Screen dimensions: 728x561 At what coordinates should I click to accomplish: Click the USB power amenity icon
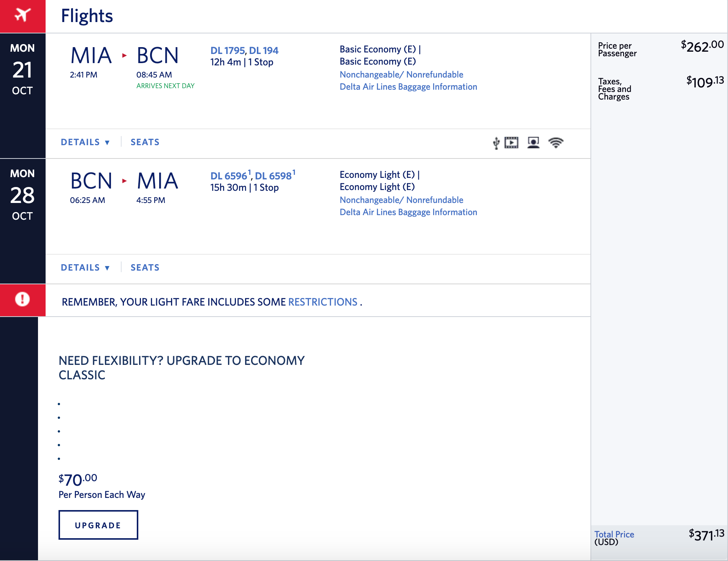[496, 143]
